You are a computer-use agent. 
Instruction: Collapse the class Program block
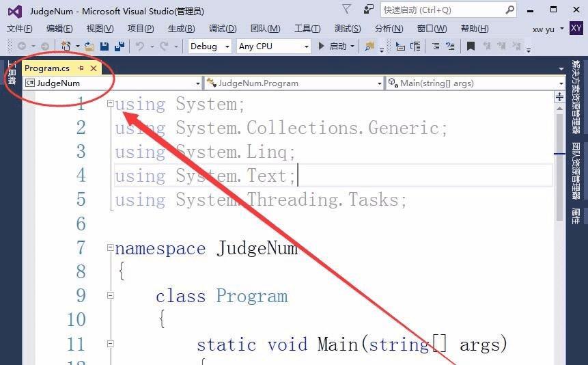click(x=110, y=295)
